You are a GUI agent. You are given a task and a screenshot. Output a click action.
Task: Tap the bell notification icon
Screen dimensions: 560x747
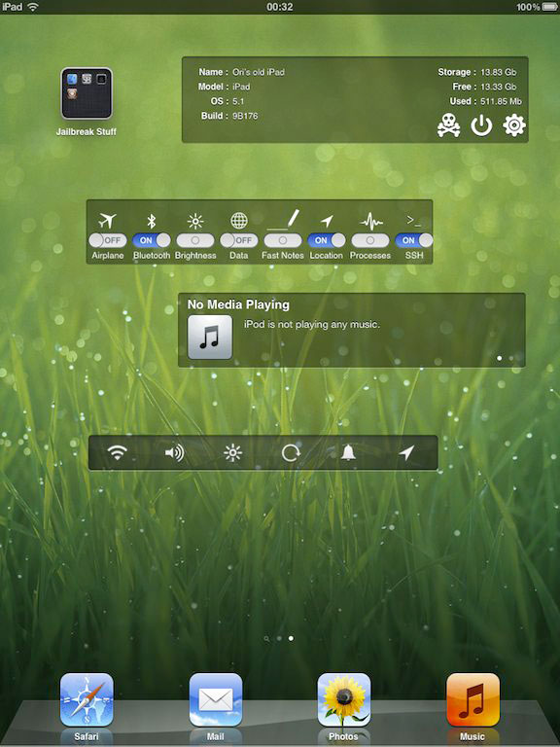348,452
